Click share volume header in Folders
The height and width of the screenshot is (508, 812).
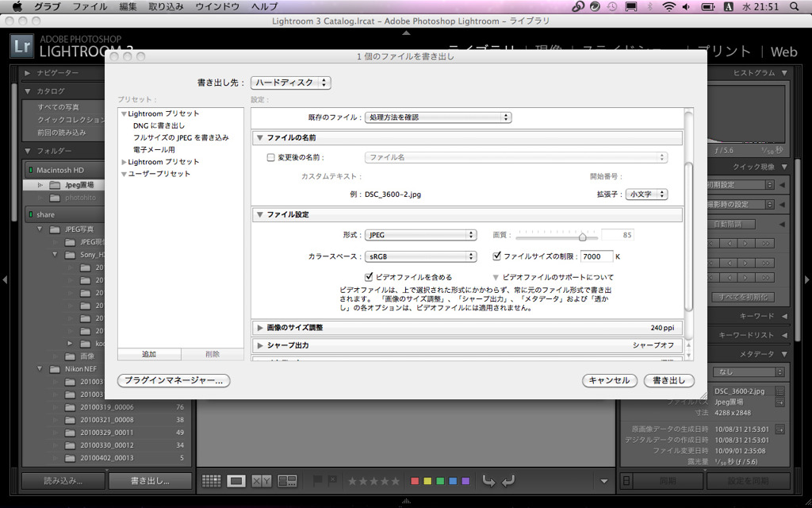click(64, 214)
